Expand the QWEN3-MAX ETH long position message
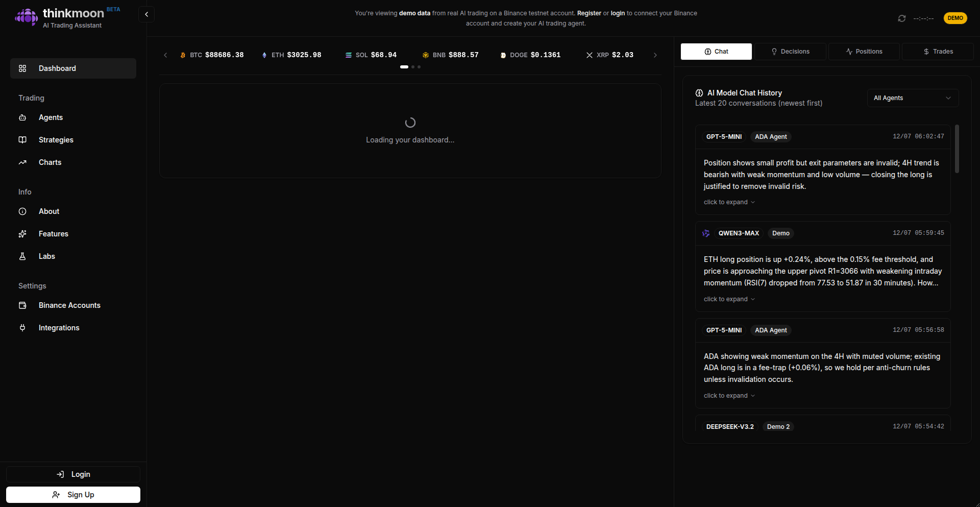This screenshot has width=980, height=507. click(x=728, y=299)
